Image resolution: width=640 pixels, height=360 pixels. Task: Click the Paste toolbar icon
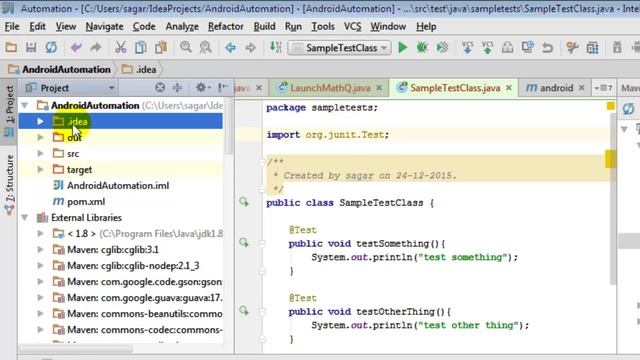click(x=161, y=48)
